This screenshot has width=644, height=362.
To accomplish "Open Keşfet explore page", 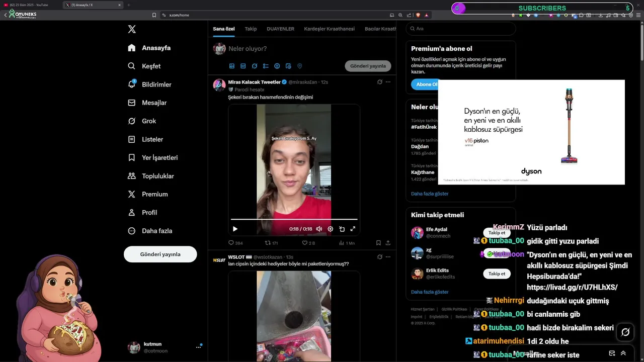I will [144, 66].
